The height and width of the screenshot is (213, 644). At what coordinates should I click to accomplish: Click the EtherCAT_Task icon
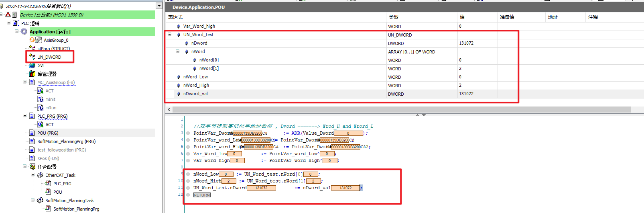(40, 175)
